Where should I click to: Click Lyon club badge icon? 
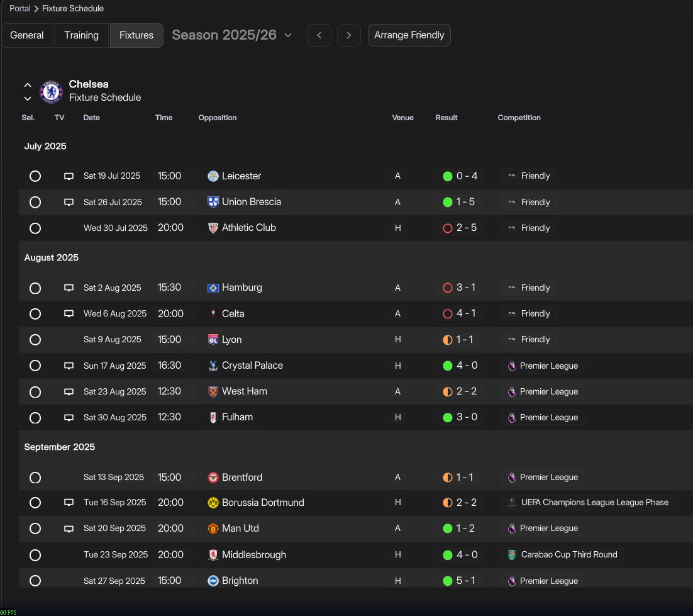pos(213,340)
